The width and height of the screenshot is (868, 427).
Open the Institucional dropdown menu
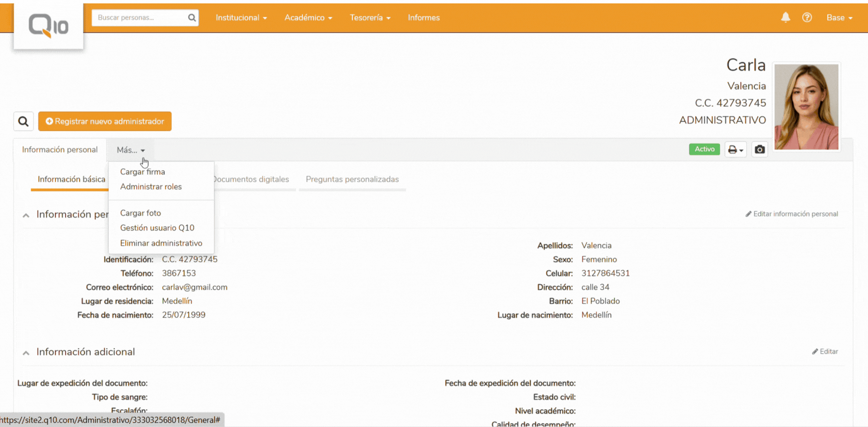[x=241, y=18]
